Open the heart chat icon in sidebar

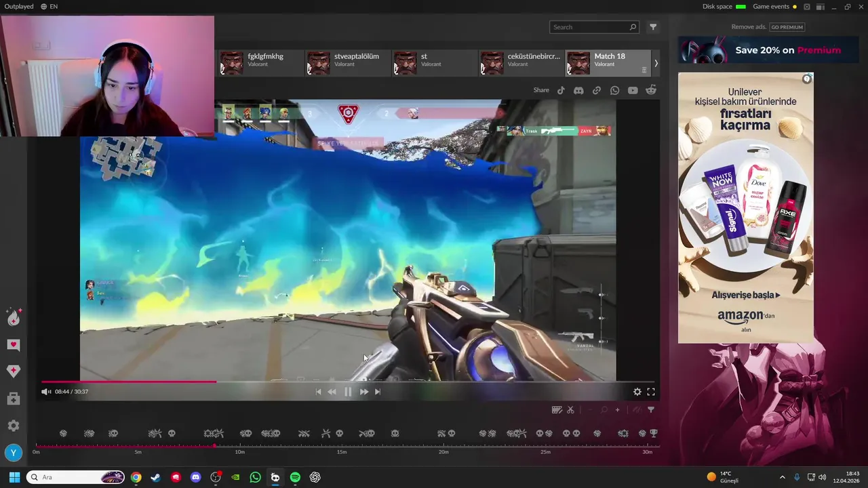click(14, 345)
